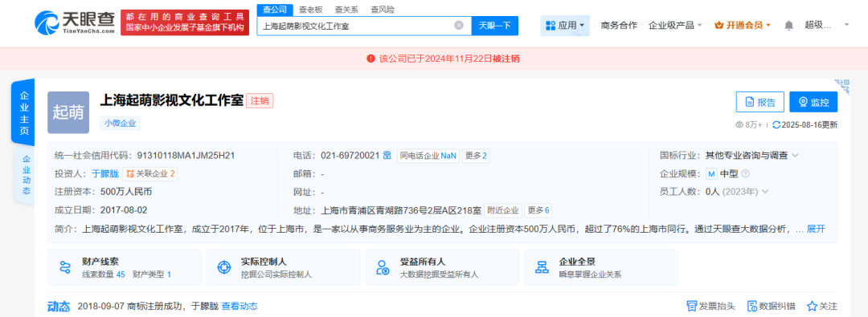The image size is (868, 317).
Task: Click the phone icon beside 021-69720021
Action: click(387, 156)
